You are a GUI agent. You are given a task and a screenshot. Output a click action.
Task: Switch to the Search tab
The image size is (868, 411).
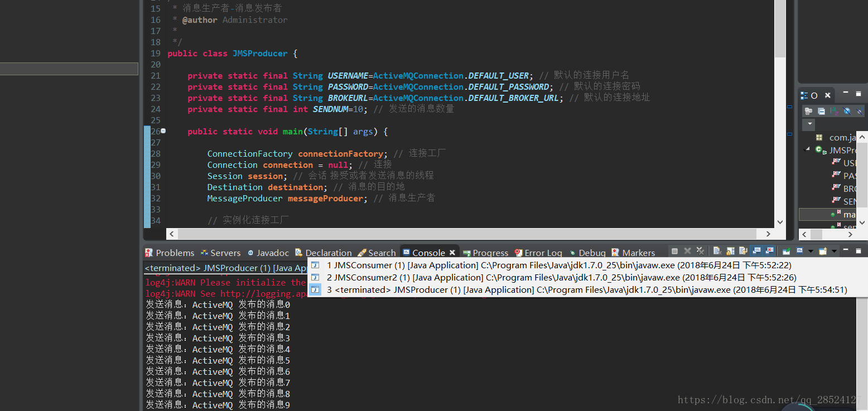pos(377,253)
